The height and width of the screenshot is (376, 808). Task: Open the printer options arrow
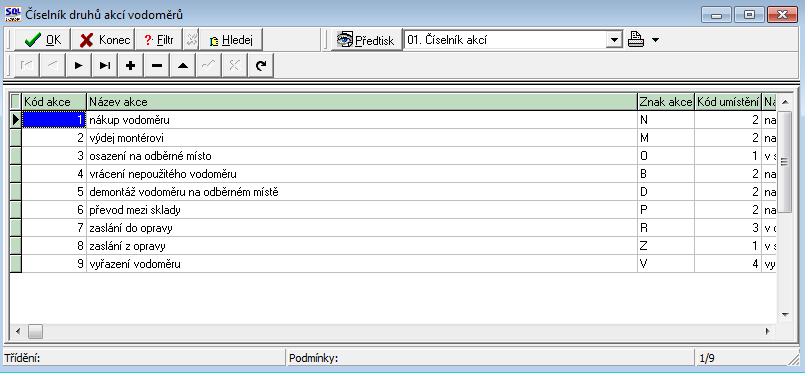click(x=655, y=40)
